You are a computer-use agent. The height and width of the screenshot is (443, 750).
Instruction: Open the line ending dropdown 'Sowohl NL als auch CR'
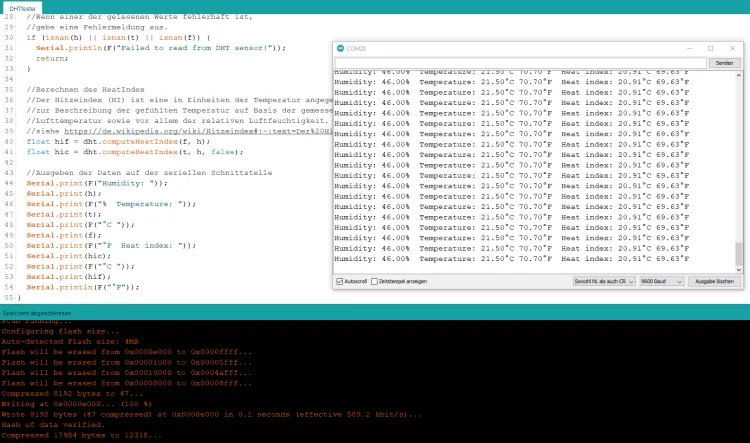tap(603, 282)
